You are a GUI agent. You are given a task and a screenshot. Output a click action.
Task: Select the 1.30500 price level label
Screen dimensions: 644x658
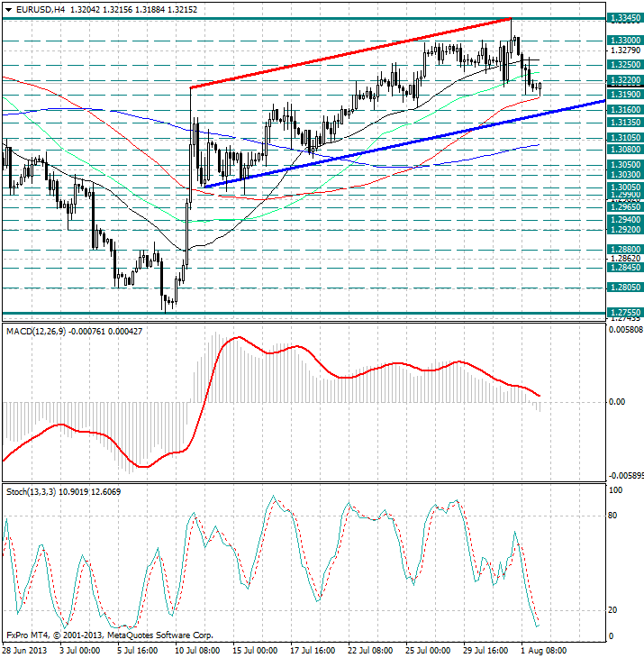point(625,165)
